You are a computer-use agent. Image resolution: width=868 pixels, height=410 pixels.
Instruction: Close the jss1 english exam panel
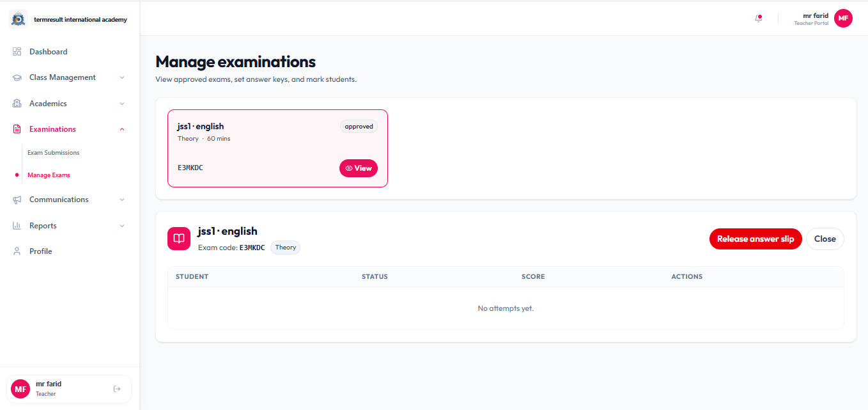coord(825,239)
